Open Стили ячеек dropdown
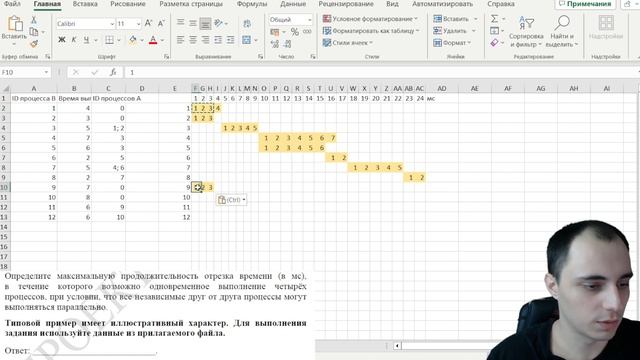 point(348,42)
